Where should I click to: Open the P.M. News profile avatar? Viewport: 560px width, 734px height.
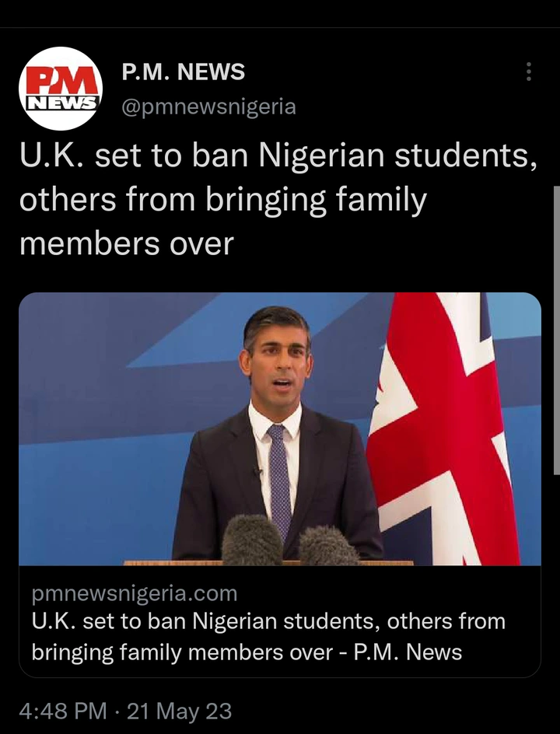click(61, 89)
